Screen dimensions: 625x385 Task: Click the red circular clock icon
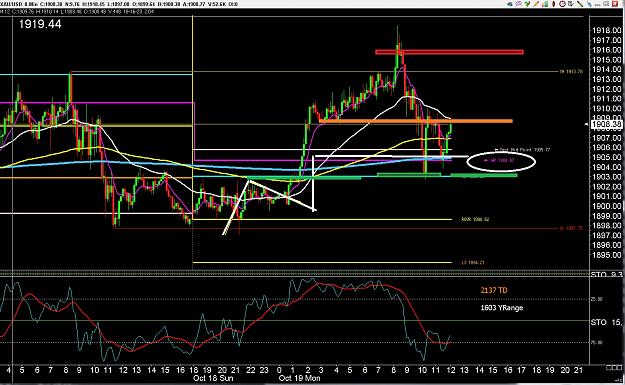pos(562,4)
